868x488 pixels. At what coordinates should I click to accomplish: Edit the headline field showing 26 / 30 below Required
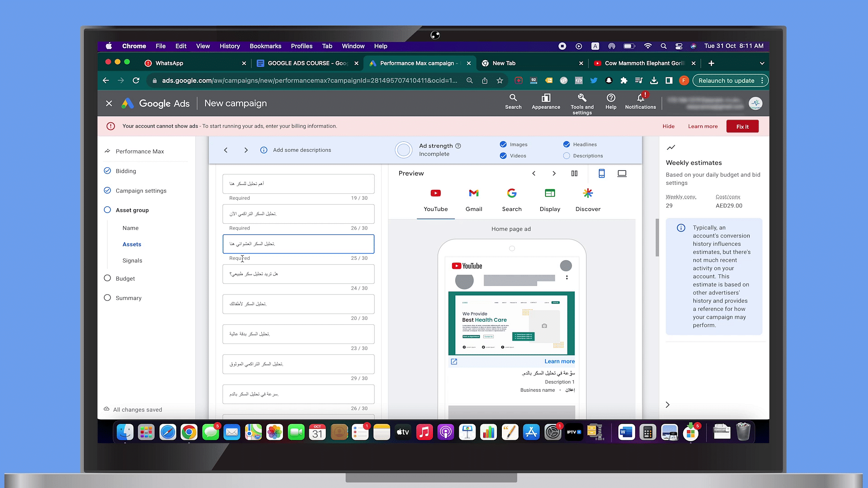[x=298, y=214]
